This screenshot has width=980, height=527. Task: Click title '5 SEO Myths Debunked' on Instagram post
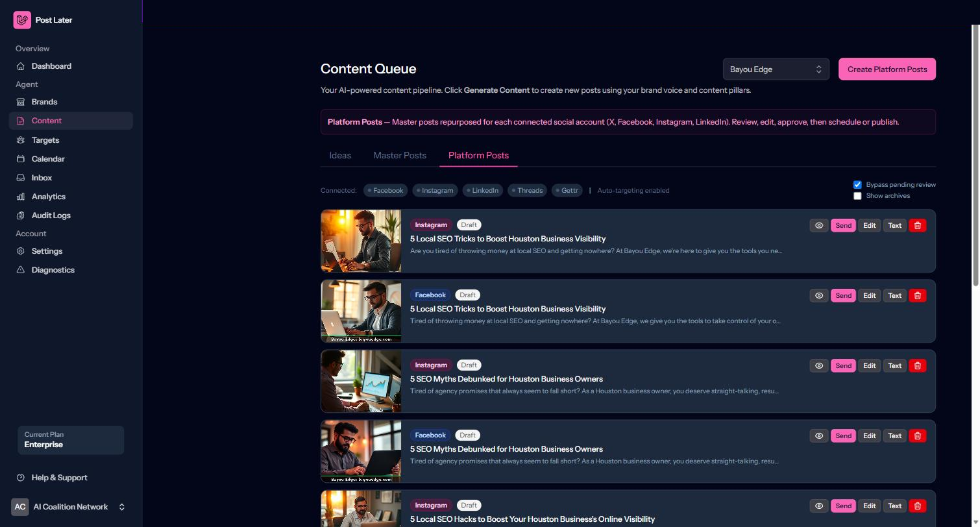(x=506, y=379)
